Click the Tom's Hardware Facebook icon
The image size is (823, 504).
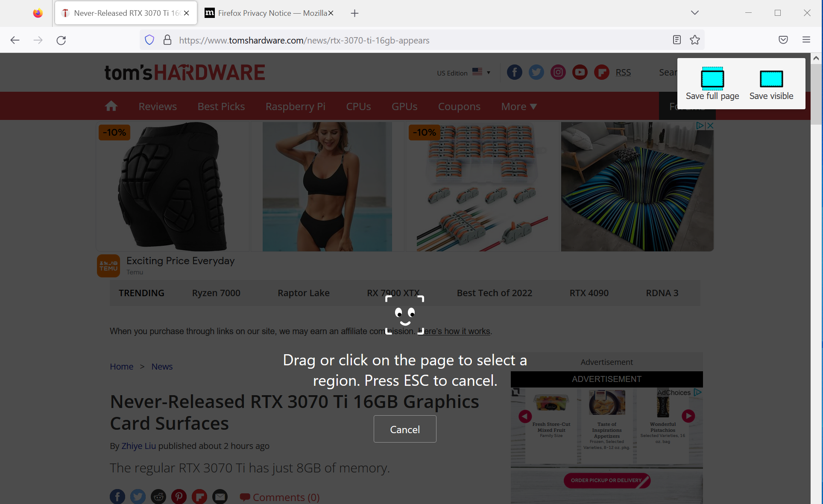click(514, 72)
